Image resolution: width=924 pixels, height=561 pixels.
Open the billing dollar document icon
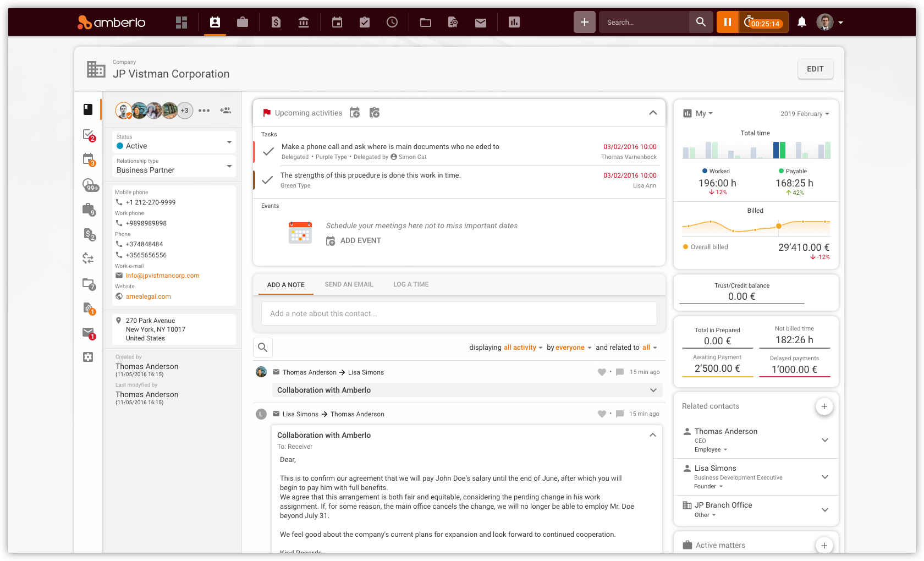tap(276, 23)
